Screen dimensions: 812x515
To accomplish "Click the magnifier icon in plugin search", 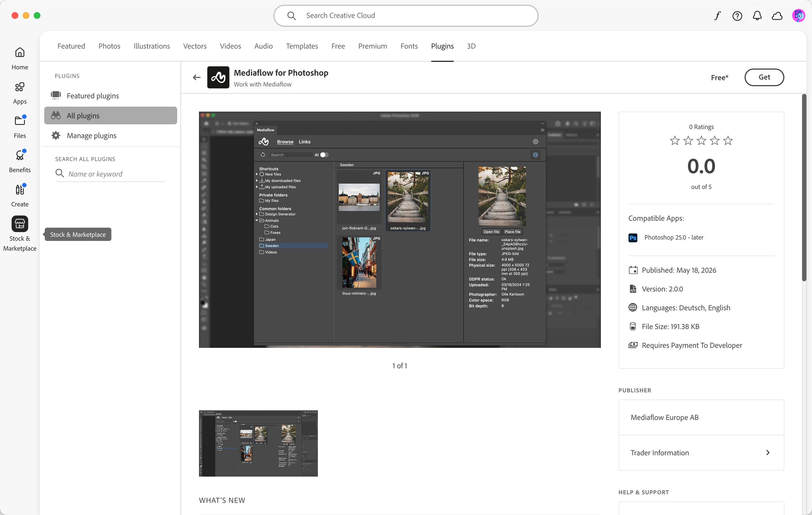I will click(60, 173).
